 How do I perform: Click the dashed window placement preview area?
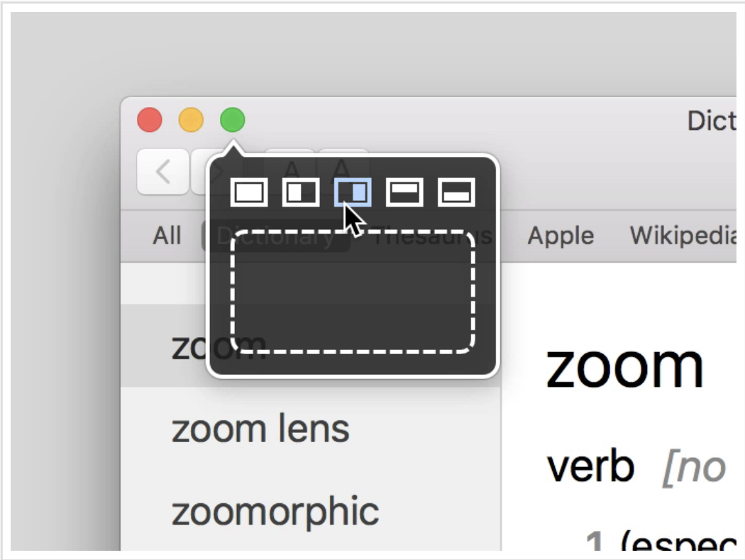(x=353, y=292)
